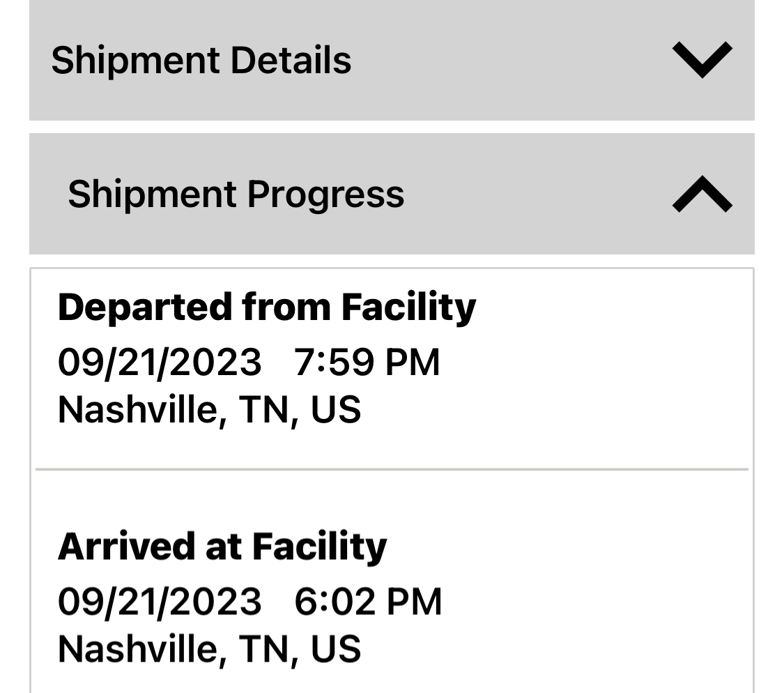Click the divider line between shipment entries
Image resolution: width=784 pixels, height=693 pixels.
click(x=392, y=470)
